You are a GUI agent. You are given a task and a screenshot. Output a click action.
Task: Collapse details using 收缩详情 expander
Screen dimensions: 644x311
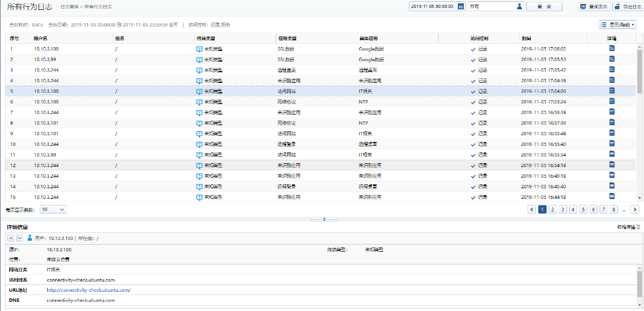click(627, 227)
